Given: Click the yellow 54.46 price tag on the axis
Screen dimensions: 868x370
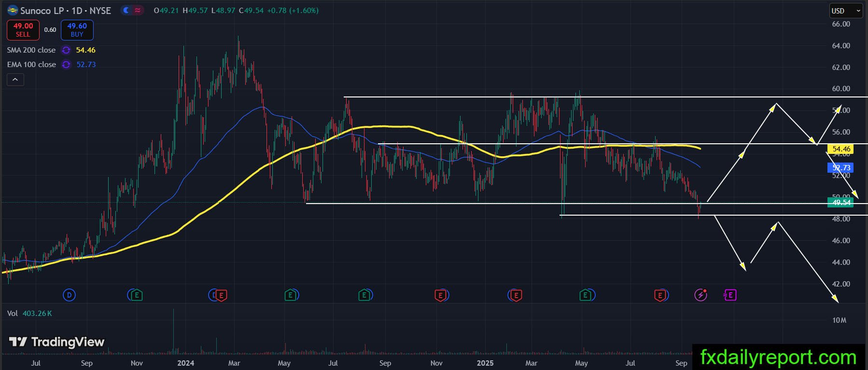Looking at the screenshot, I should pyautogui.click(x=840, y=149).
